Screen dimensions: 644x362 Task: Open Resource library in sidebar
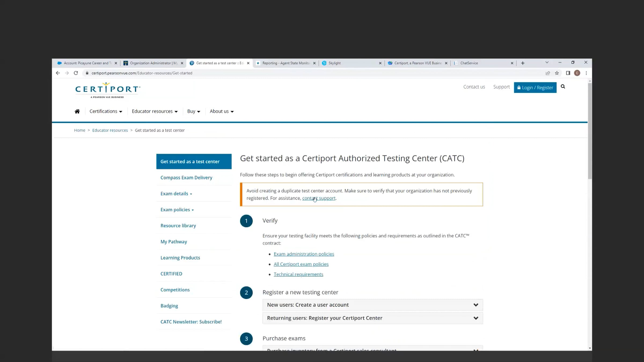[178, 226]
